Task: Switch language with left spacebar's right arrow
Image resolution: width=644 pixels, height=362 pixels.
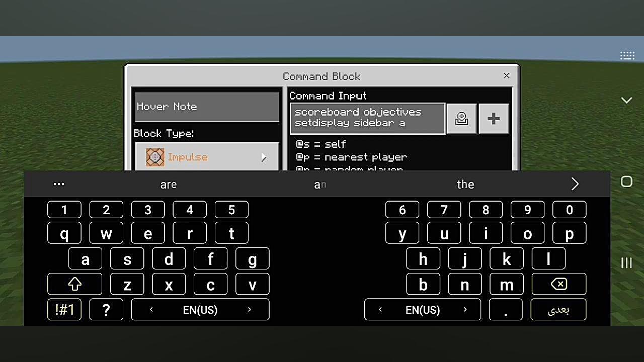Action: pyautogui.click(x=249, y=310)
